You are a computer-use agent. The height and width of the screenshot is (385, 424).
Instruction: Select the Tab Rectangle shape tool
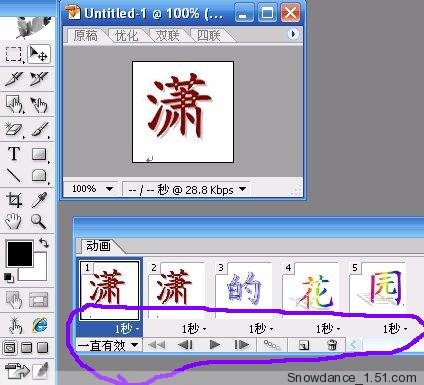point(39,175)
